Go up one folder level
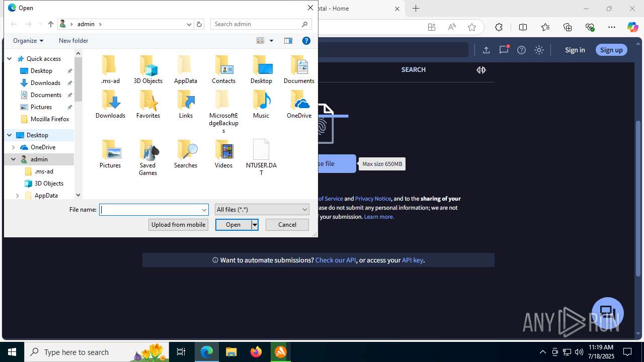This screenshot has height=362, width=644. coord(50,24)
